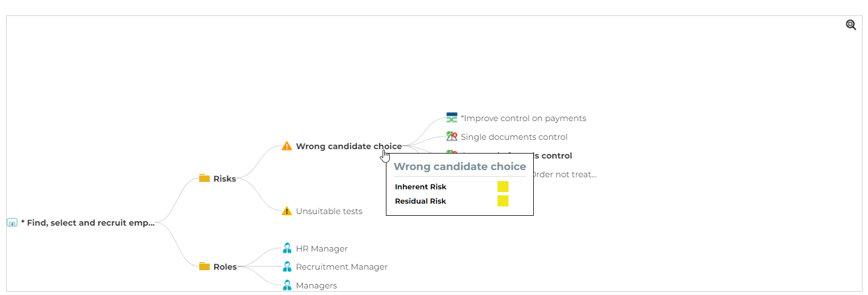Screen dimensions: 868x295
Task: Click the Managers role person icon
Action: tap(287, 285)
